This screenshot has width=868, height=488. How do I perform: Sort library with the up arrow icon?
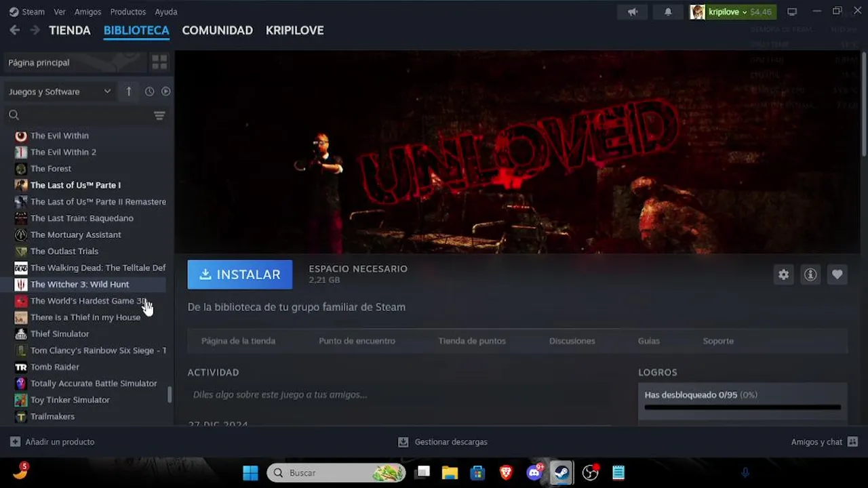point(129,91)
